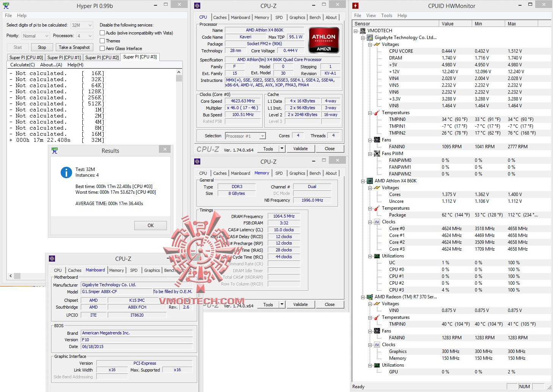Click the title icon of the CPU-Z Mainboard window

tap(52, 259)
